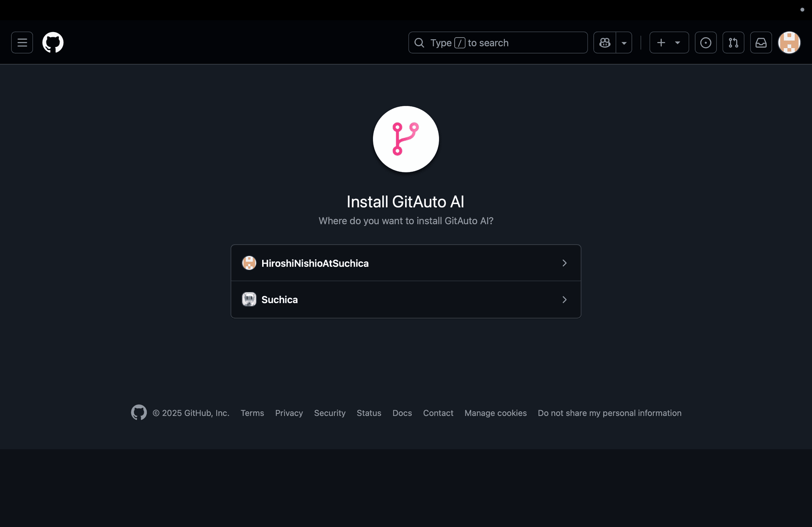Screen dimensions: 812x527
Task: Open GitHub Copilot chat icon
Action: (604, 42)
